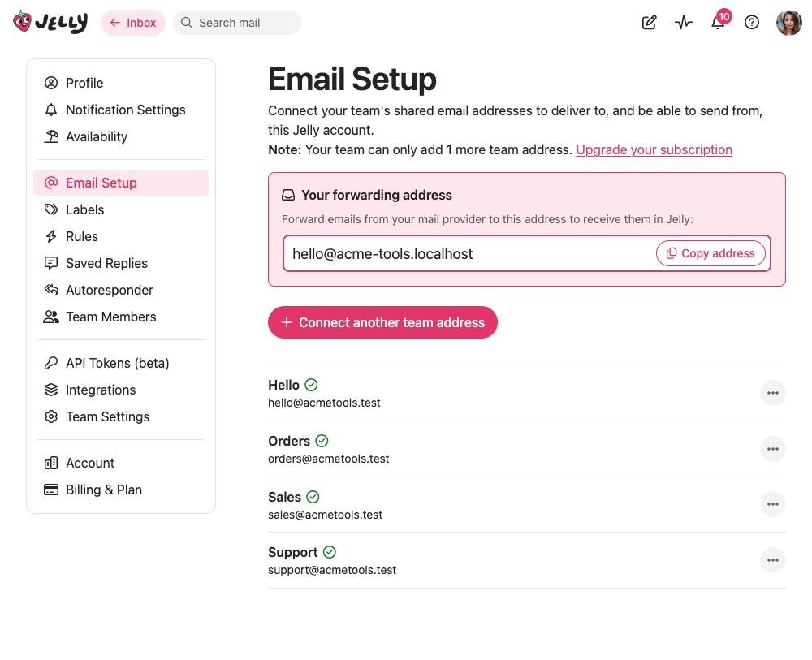Open the activity pulse icon
Screen dimensions: 812x660
pyautogui.click(x=683, y=22)
